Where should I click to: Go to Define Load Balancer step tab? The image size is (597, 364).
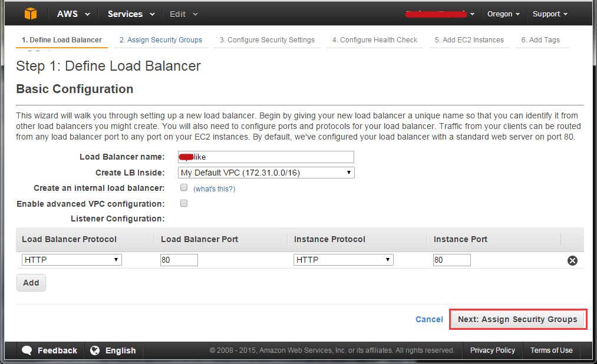coord(62,40)
